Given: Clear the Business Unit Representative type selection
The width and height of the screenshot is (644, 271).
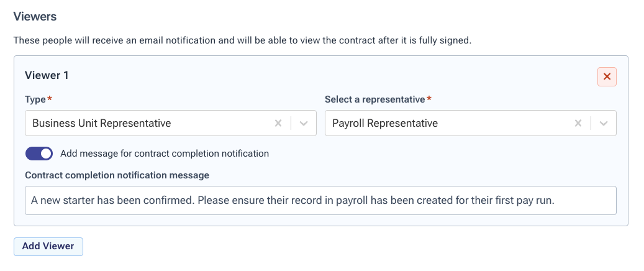Looking at the screenshot, I should point(278,123).
